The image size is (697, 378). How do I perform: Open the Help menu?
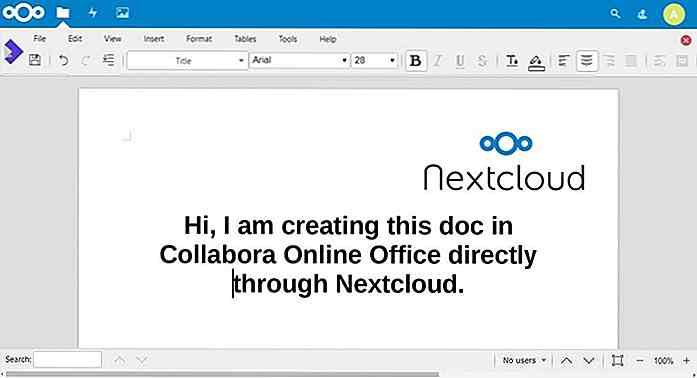point(328,39)
